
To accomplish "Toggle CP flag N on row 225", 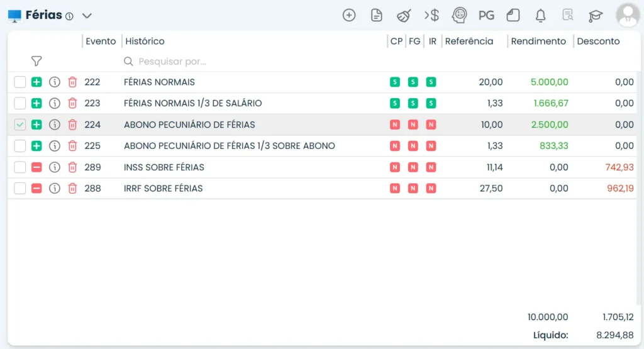I will [x=395, y=146].
